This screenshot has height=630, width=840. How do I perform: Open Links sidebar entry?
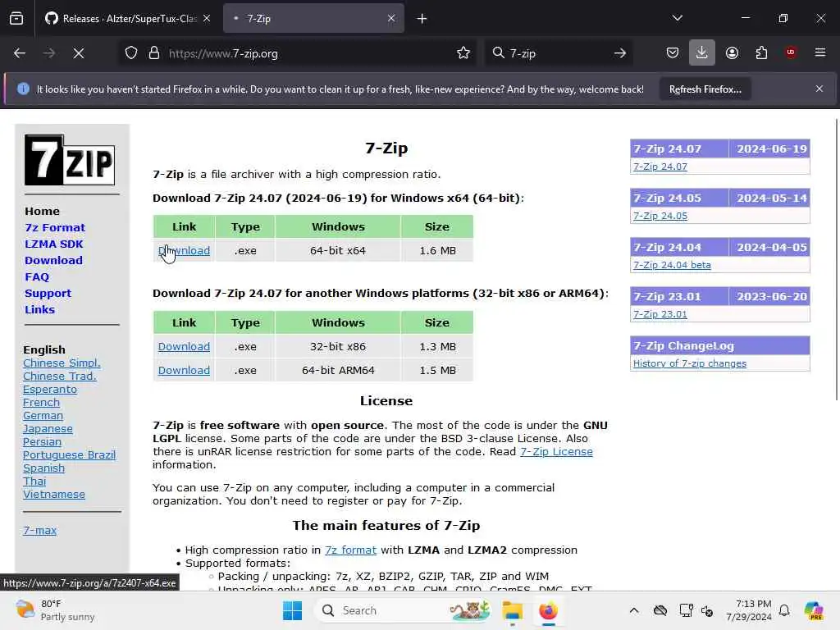[x=39, y=309]
